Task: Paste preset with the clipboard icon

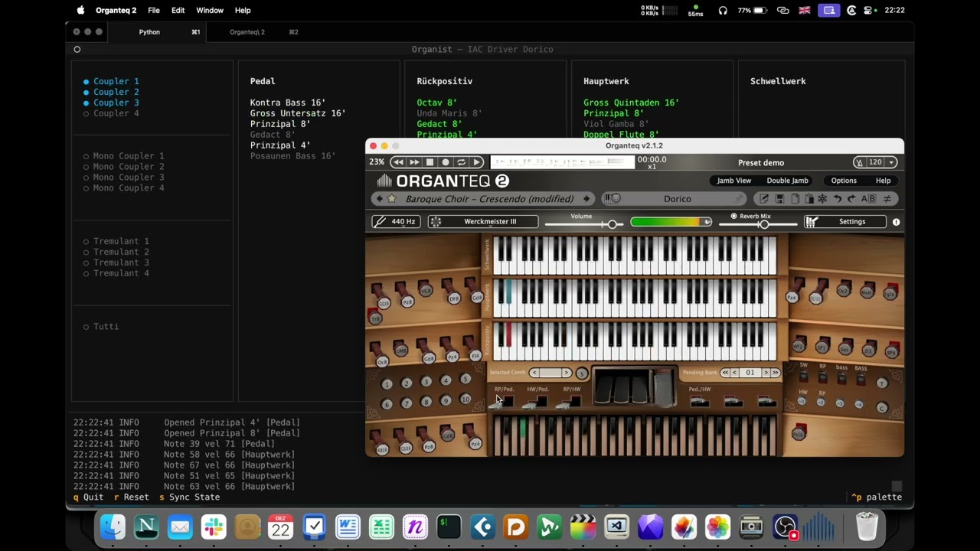Action: point(808,199)
